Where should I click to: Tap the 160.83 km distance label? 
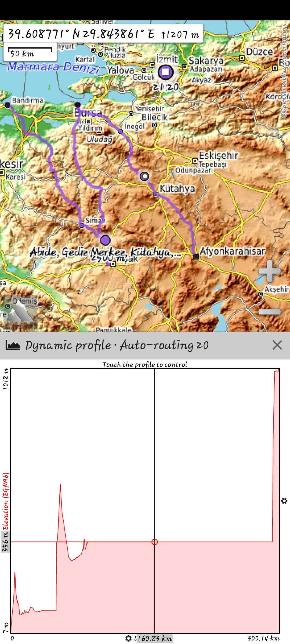coord(154,638)
